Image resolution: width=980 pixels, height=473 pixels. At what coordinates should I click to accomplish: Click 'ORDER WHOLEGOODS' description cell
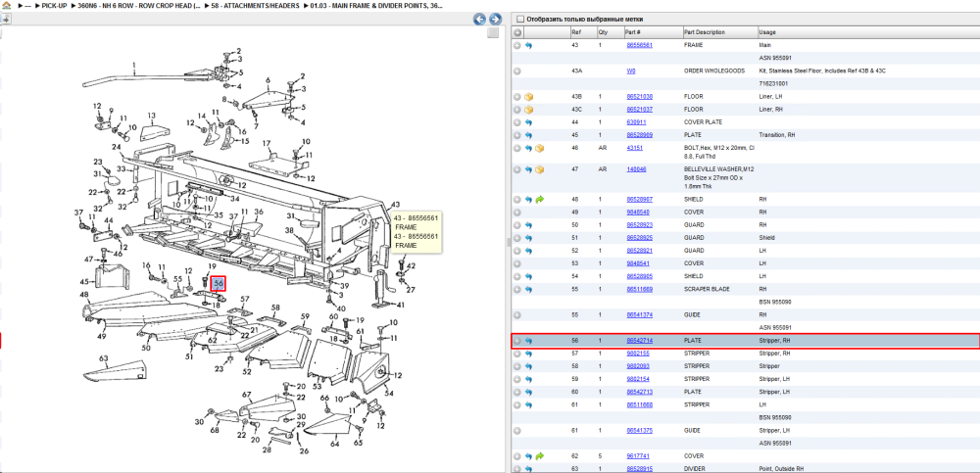pos(713,71)
